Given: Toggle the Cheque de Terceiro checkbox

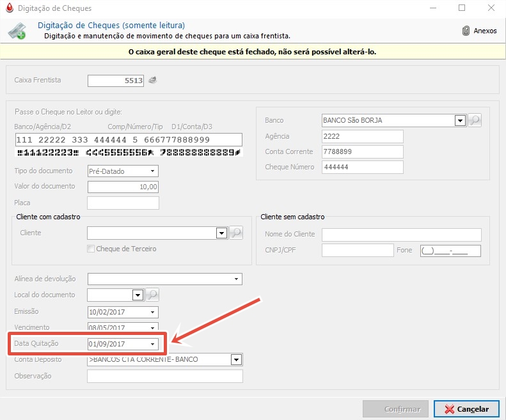Looking at the screenshot, I should (x=91, y=249).
